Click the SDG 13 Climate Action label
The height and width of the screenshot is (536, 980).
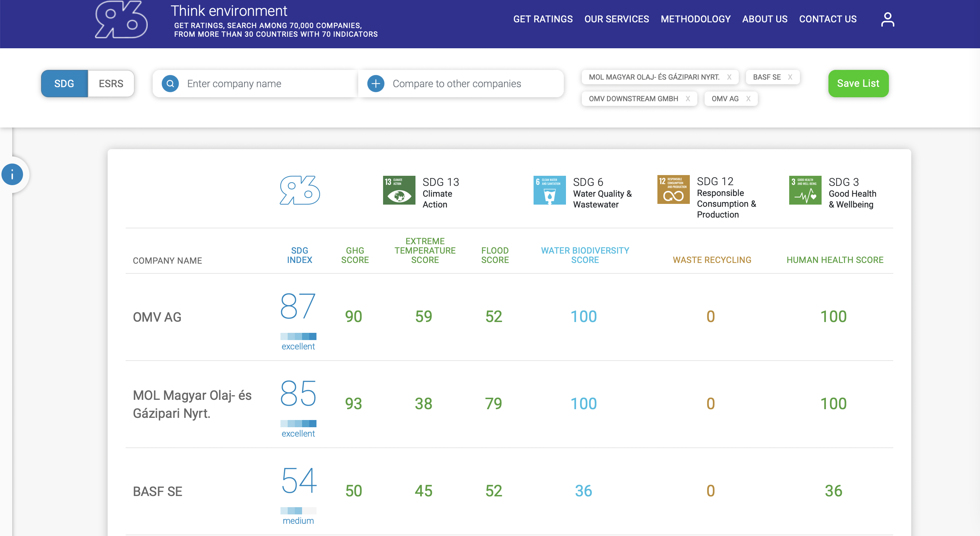(441, 193)
